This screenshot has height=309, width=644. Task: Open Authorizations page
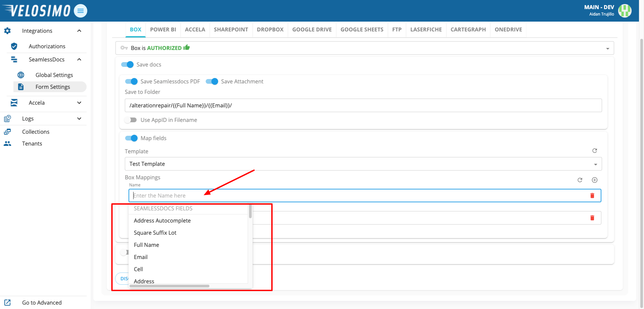pyautogui.click(x=47, y=46)
